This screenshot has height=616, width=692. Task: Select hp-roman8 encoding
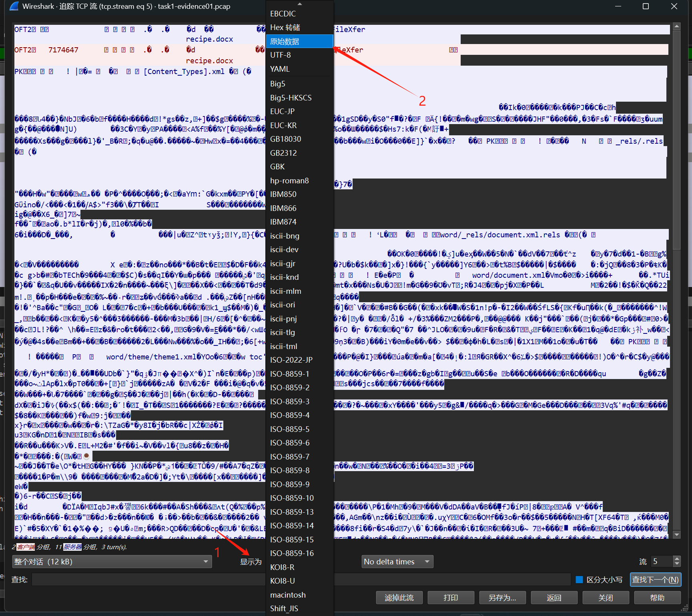click(x=300, y=181)
